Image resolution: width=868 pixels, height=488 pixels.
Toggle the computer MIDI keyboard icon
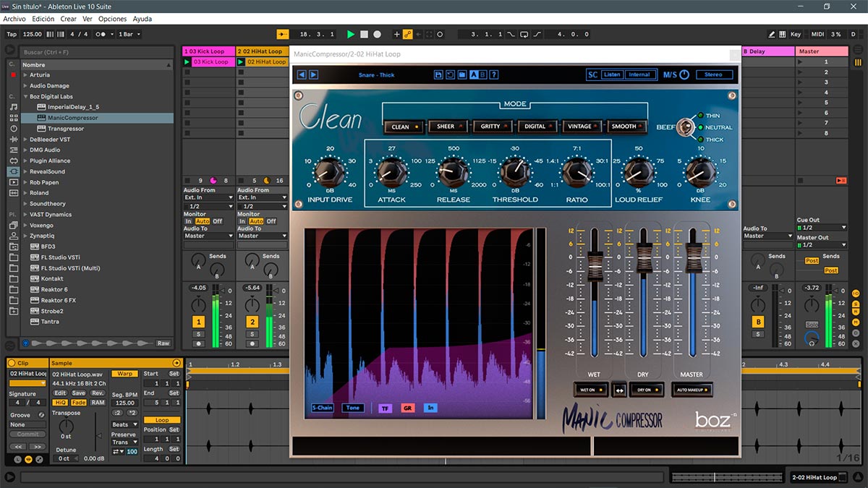pyautogui.click(x=783, y=34)
